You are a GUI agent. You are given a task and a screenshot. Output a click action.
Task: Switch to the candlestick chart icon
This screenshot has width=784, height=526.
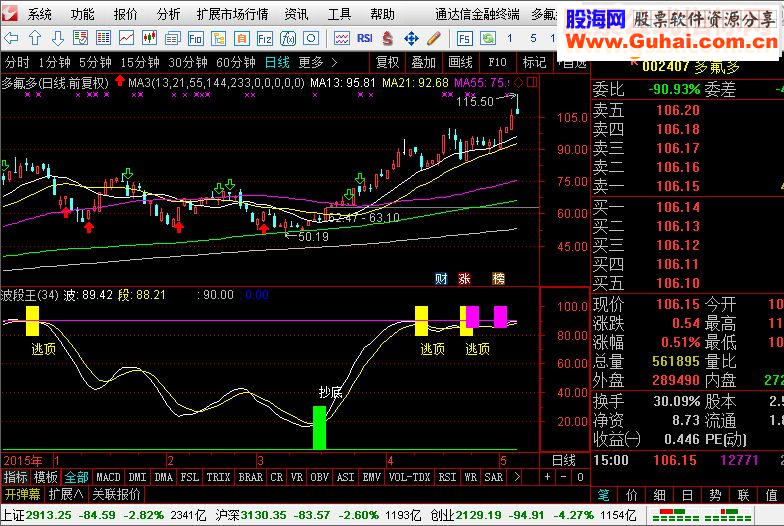[149, 38]
